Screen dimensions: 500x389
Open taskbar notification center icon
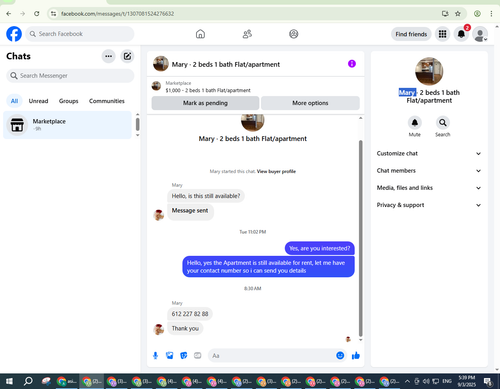(x=488, y=381)
